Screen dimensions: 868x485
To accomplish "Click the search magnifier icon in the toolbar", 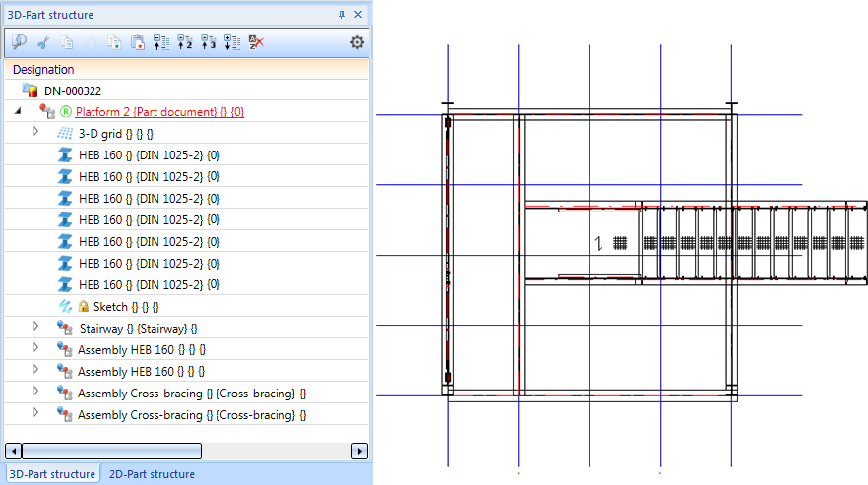I will pyautogui.click(x=19, y=42).
